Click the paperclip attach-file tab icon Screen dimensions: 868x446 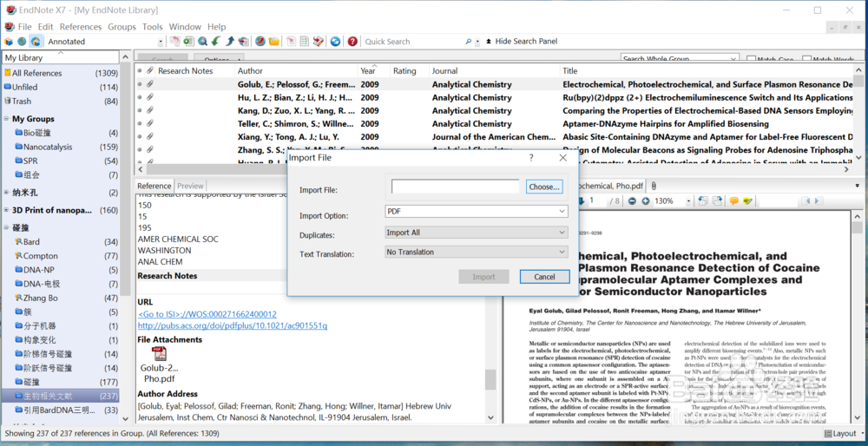(x=654, y=186)
